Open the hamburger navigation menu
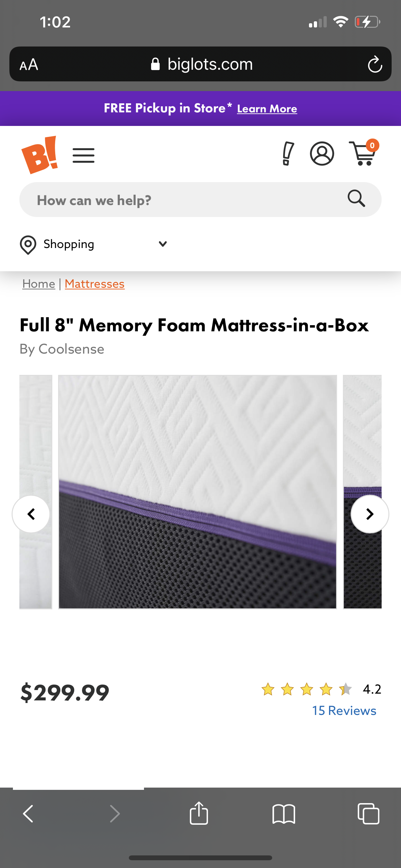Viewport: 401px width, 868px height. (83, 155)
